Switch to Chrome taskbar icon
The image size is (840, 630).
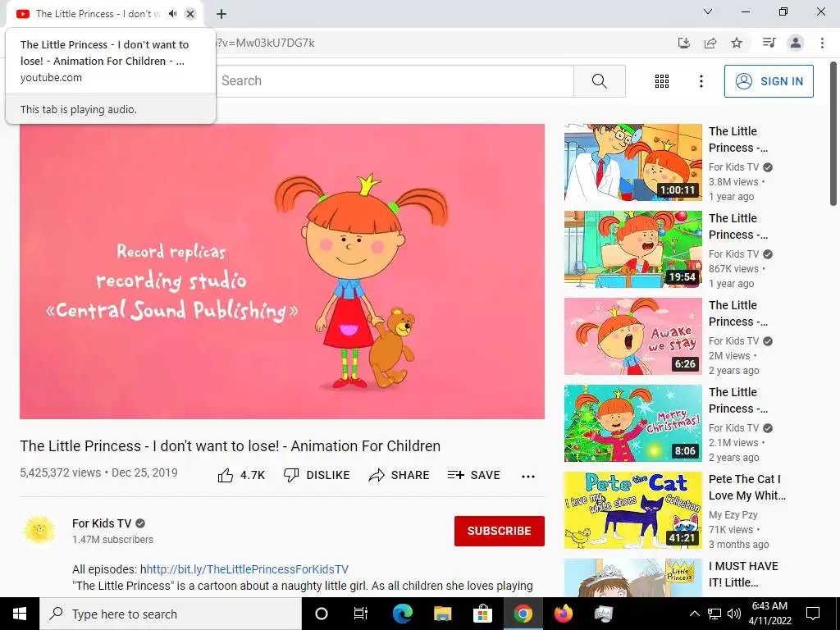pos(523,614)
